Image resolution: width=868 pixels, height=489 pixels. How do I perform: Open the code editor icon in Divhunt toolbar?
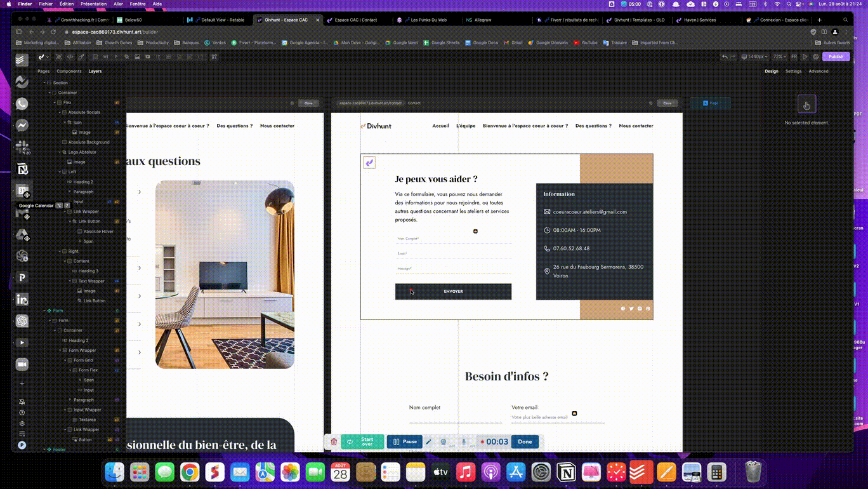(x=70, y=57)
